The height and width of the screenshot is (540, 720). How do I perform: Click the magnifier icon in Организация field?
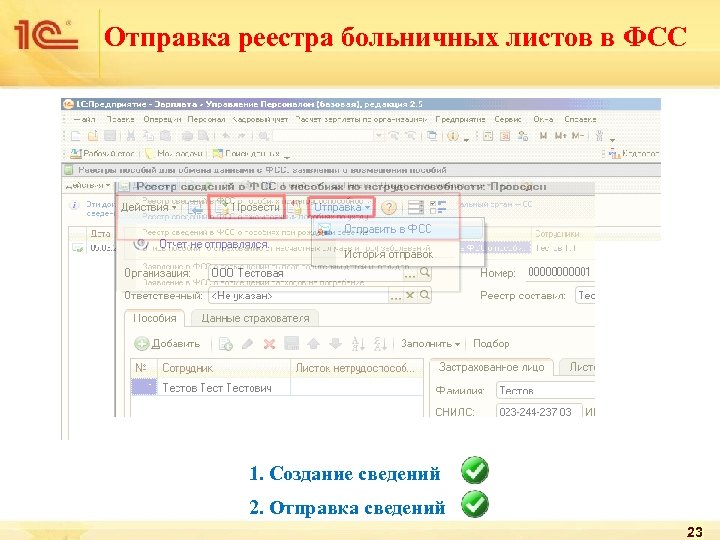tap(425, 273)
